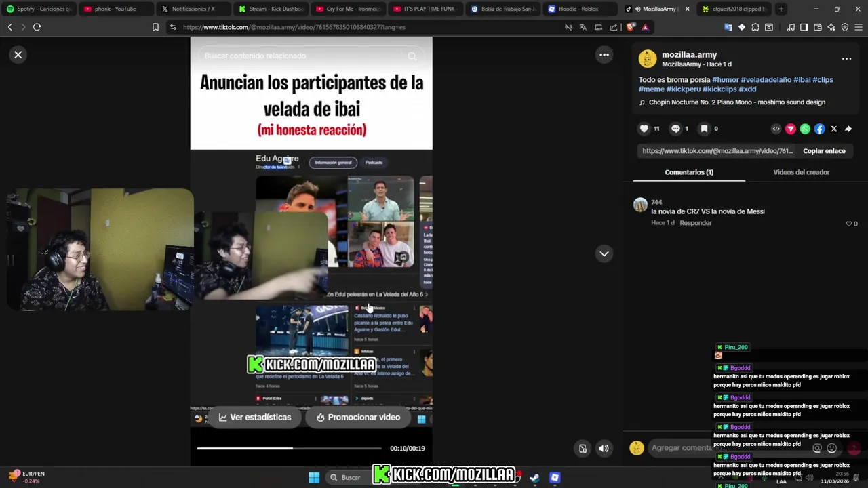Screen dimensions: 868x488
Task: Share the video on Facebook
Action: pos(819,129)
